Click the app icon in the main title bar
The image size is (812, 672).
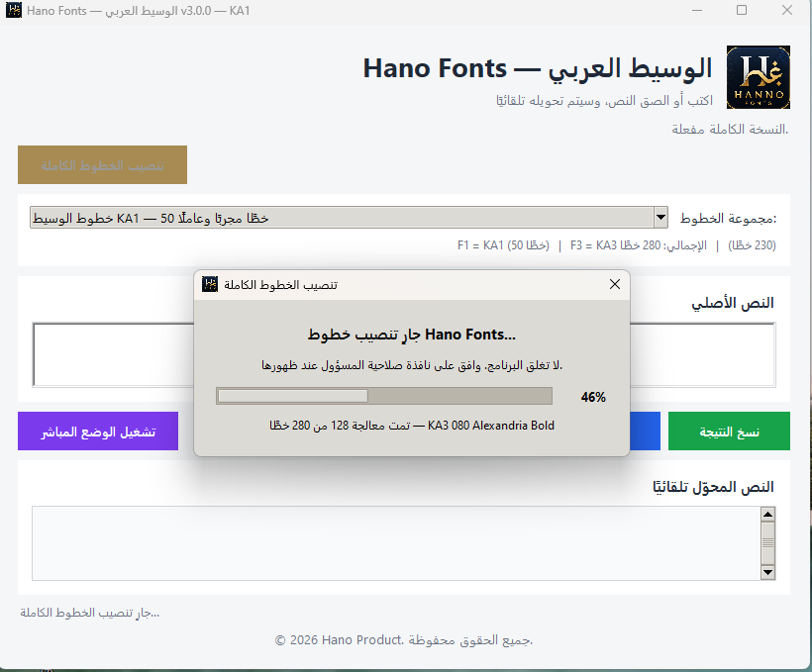coord(14,10)
